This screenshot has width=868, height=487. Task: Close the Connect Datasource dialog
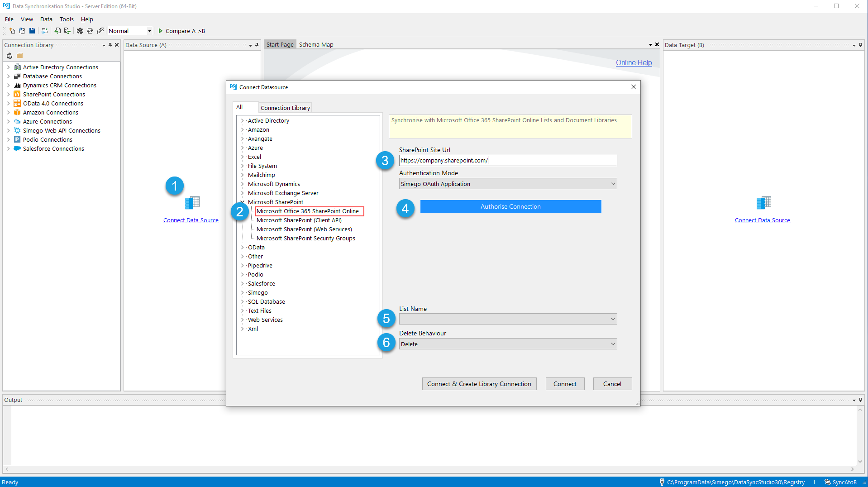pos(634,87)
